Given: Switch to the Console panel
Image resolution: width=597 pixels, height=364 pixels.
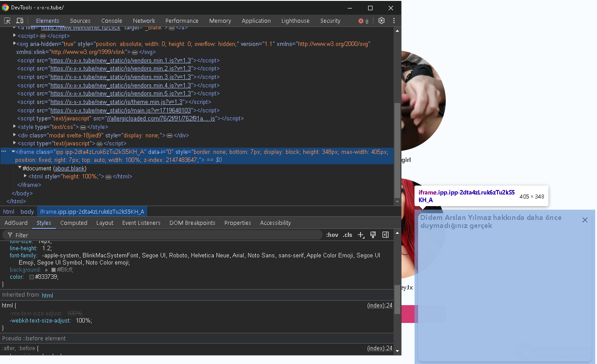Looking at the screenshot, I should pyautogui.click(x=111, y=21).
